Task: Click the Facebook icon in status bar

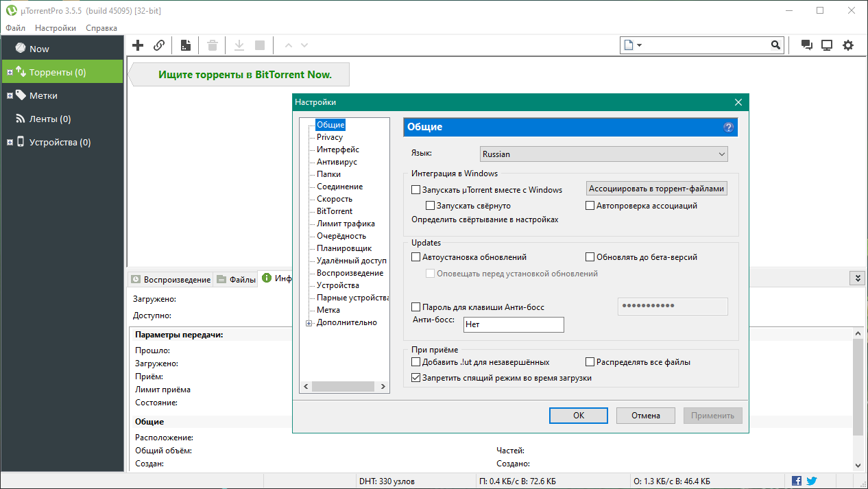Action: (797, 481)
